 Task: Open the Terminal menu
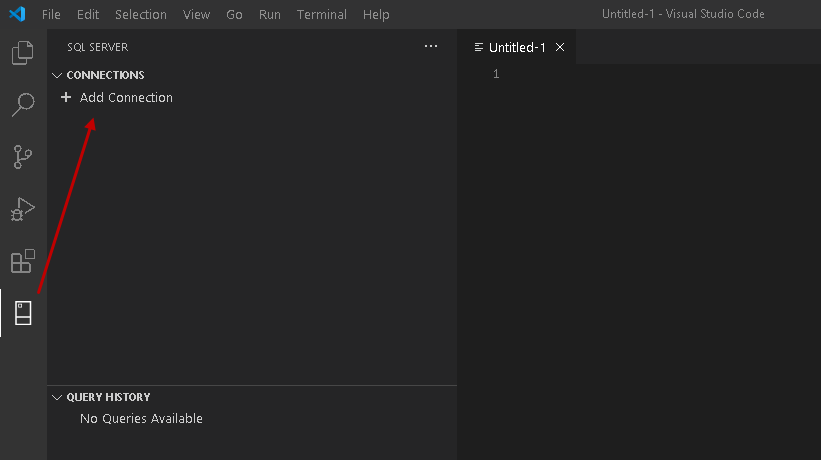322,15
